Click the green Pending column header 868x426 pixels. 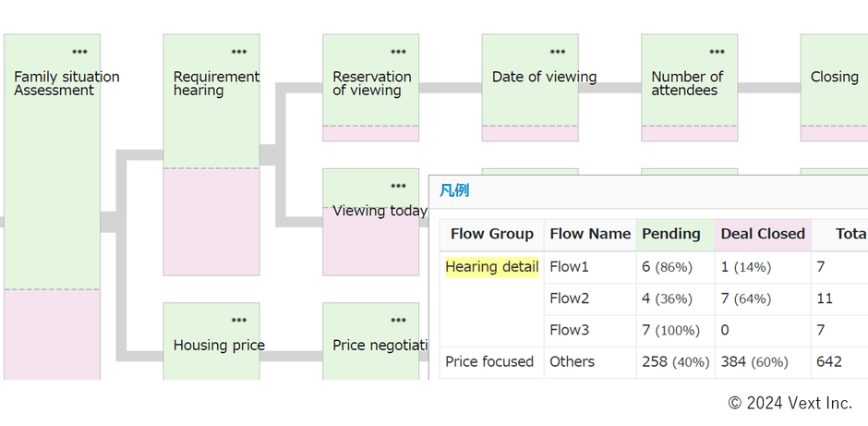click(x=670, y=234)
